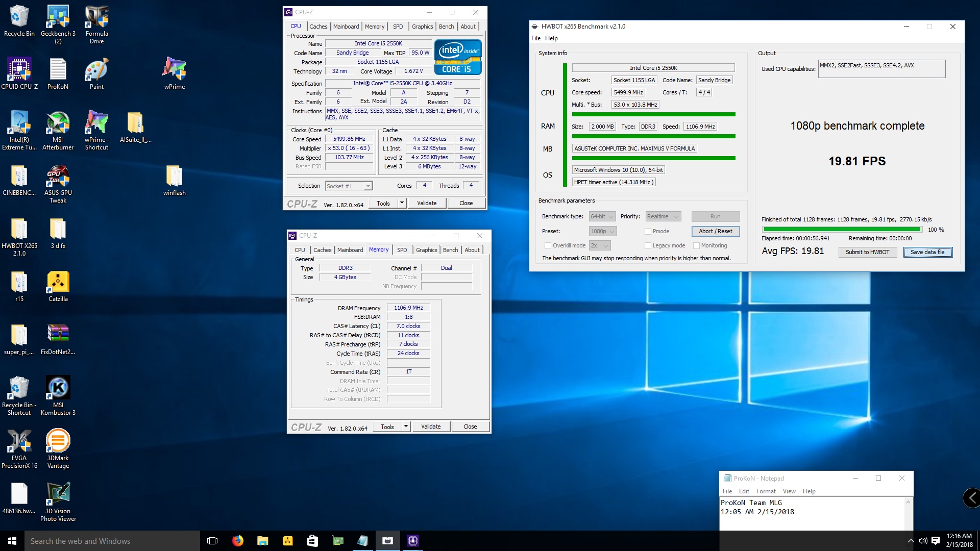Expand the Benchmark type 64-bit dropdown

pyautogui.click(x=602, y=216)
